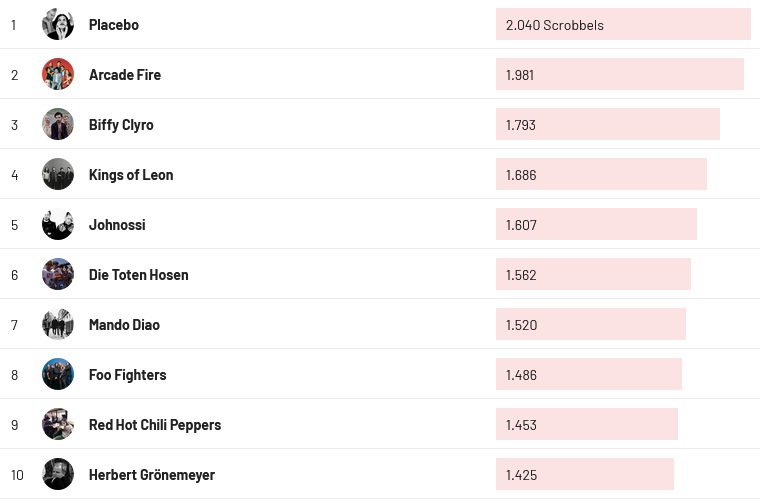
Task: Click the 2.040 Scrobbels bar
Action: coord(622,25)
